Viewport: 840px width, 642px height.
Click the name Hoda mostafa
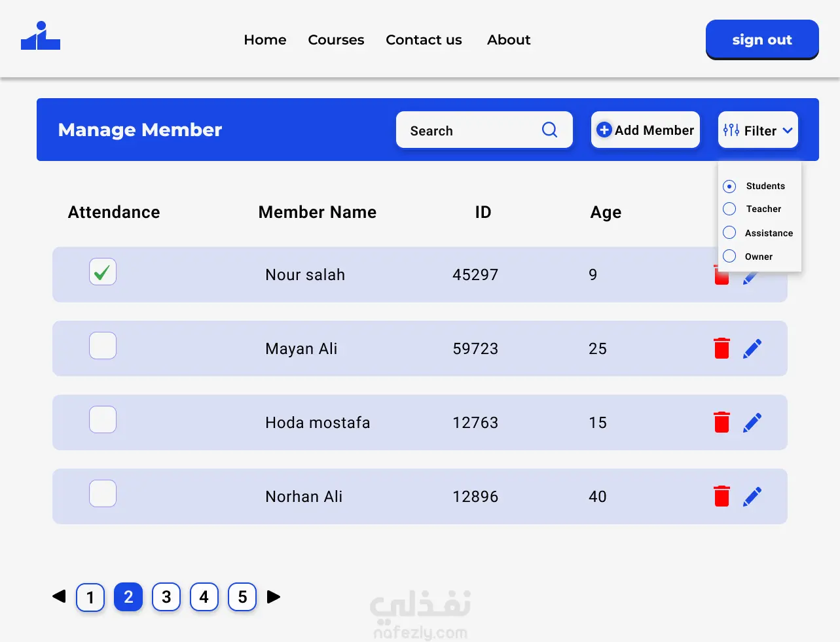[x=318, y=423]
